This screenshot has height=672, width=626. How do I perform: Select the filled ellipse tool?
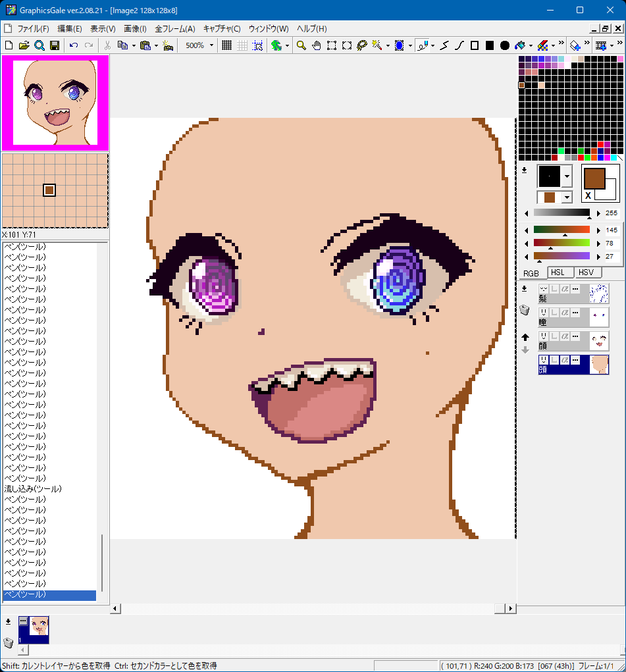pos(505,45)
